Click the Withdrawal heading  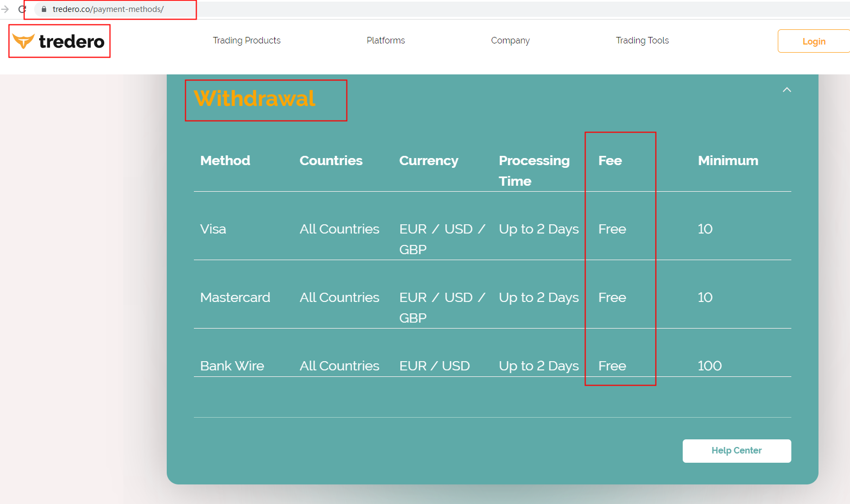coord(255,99)
